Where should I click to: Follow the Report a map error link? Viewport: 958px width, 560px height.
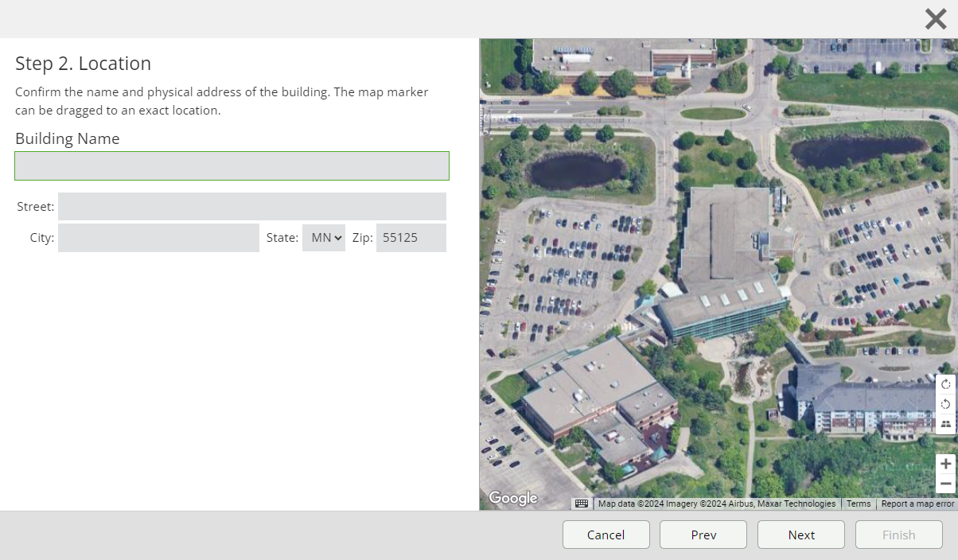pyautogui.click(x=917, y=504)
